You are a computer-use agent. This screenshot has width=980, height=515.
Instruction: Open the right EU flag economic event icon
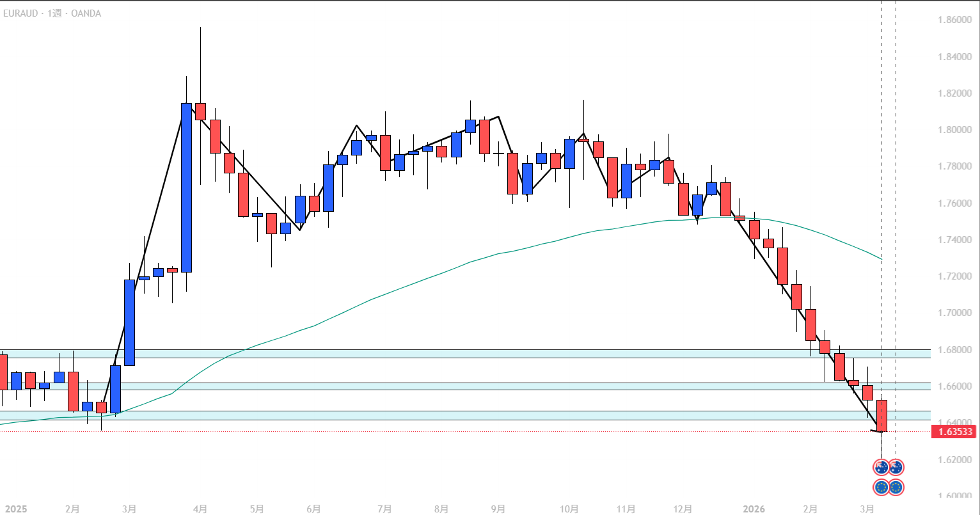(896, 487)
